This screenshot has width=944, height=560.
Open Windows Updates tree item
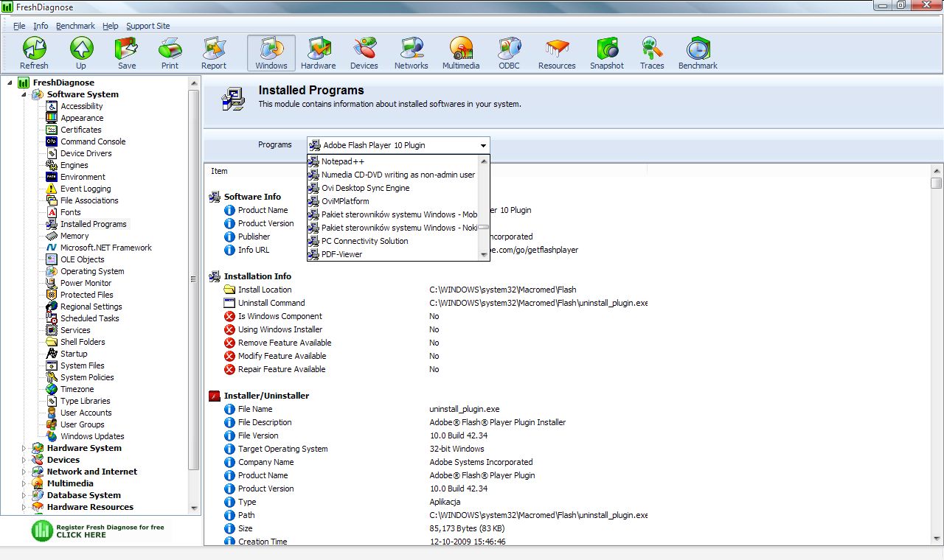click(92, 436)
